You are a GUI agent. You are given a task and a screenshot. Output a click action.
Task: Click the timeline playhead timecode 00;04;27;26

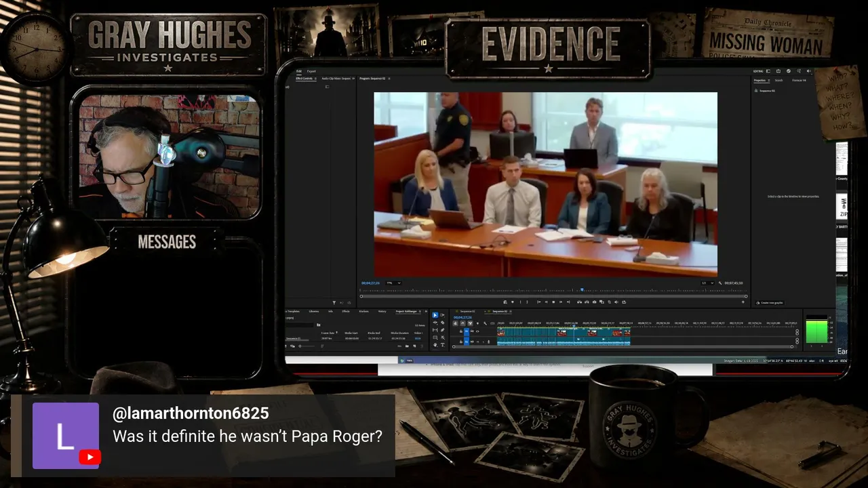pyautogui.click(x=463, y=317)
